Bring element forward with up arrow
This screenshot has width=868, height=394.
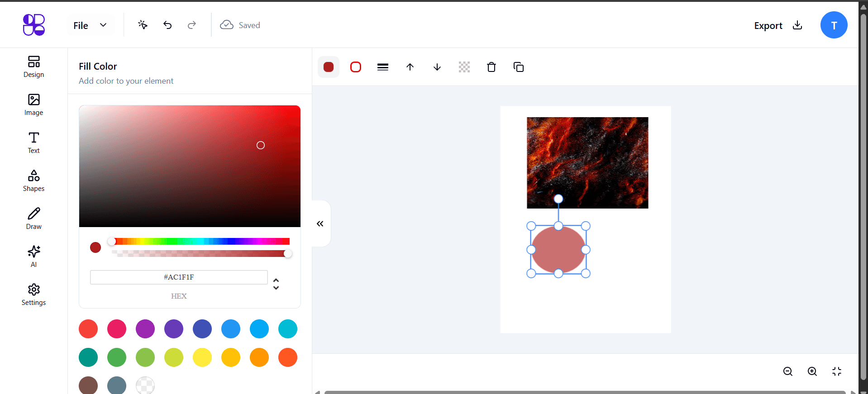pyautogui.click(x=410, y=67)
